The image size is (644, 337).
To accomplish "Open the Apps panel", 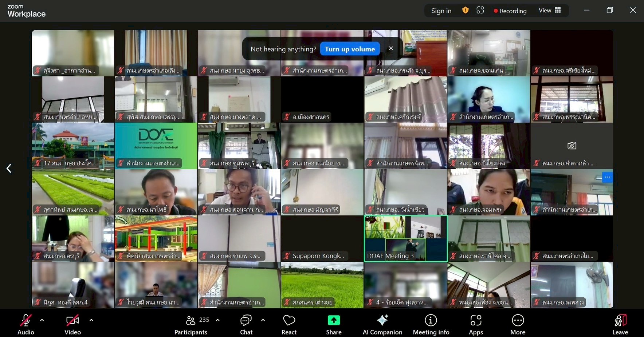I will click(x=476, y=321).
